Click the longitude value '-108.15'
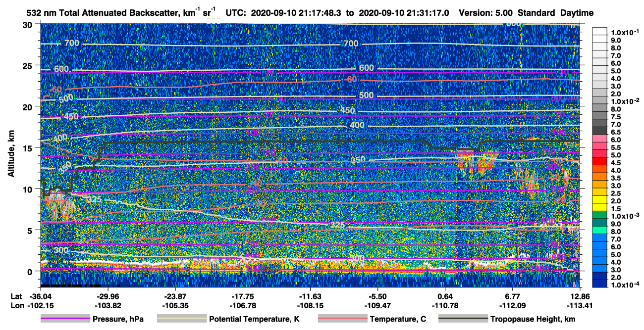This screenshot has height=330, width=644. pyautogui.click(x=310, y=305)
